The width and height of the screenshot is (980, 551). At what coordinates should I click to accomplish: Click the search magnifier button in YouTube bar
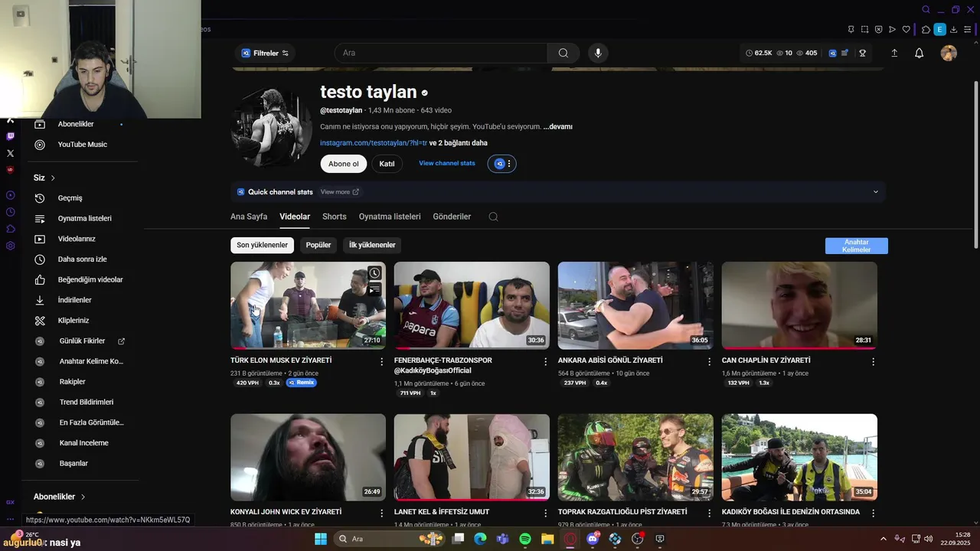[x=563, y=53]
